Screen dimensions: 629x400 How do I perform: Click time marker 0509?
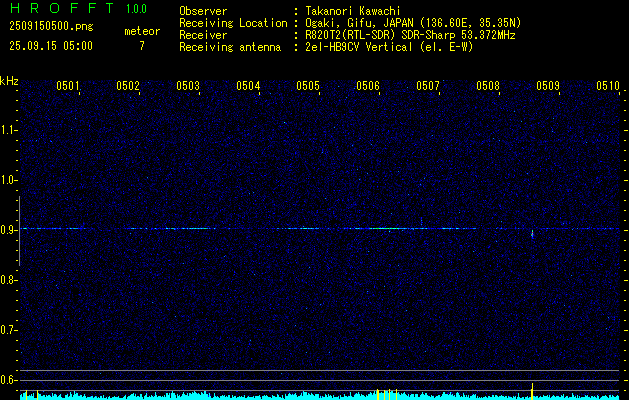click(548, 86)
